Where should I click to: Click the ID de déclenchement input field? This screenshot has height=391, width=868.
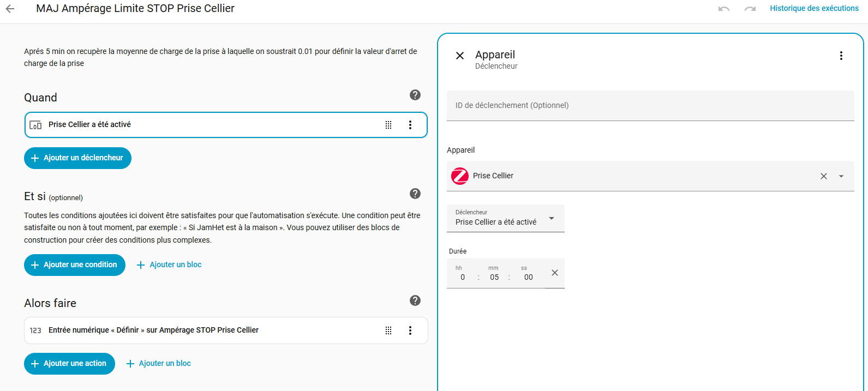click(650, 105)
